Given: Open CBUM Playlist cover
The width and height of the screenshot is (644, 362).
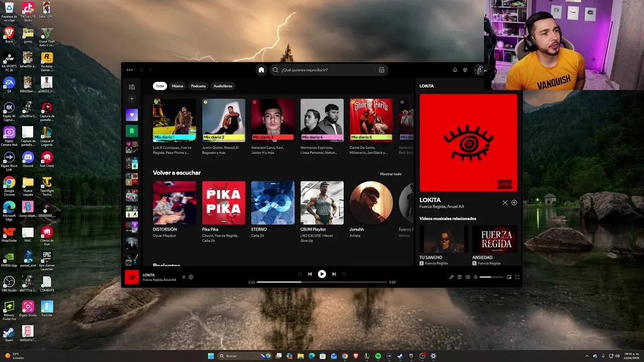Looking at the screenshot, I should (322, 203).
